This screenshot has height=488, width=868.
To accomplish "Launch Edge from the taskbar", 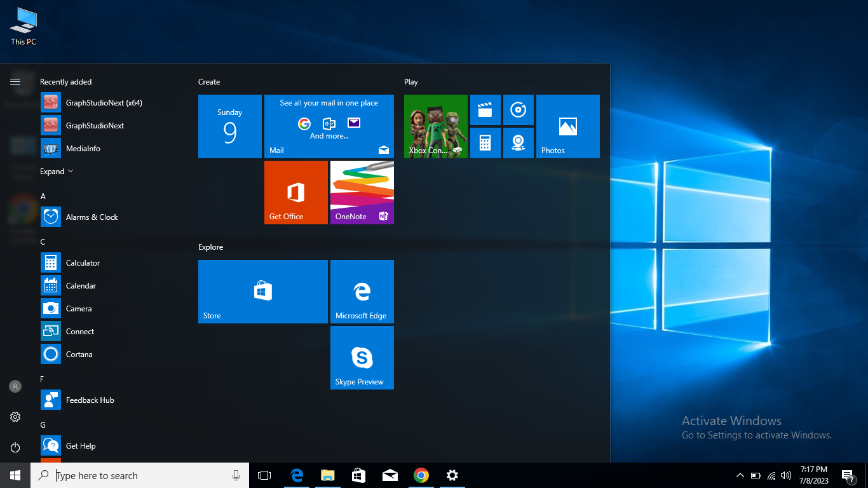I will click(x=296, y=475).
